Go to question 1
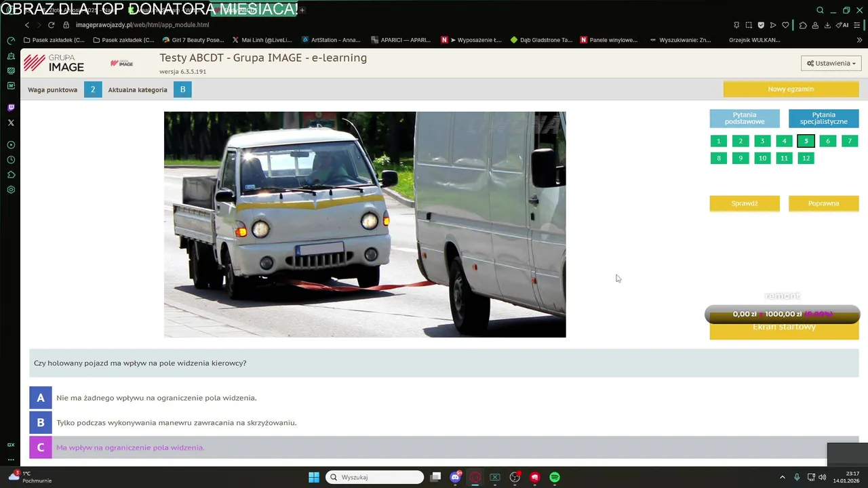Image resolution: width=868 pixels, height=488 pixels. pos(719,141)
